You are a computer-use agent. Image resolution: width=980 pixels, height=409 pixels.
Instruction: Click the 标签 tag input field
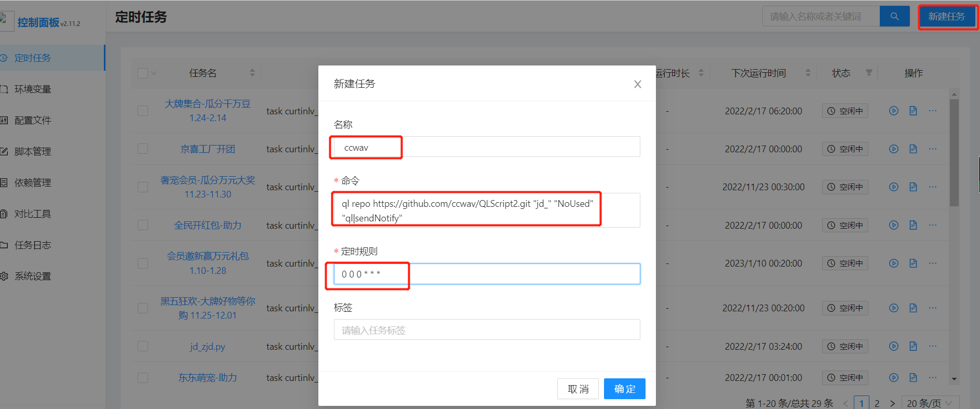point(487,330)
